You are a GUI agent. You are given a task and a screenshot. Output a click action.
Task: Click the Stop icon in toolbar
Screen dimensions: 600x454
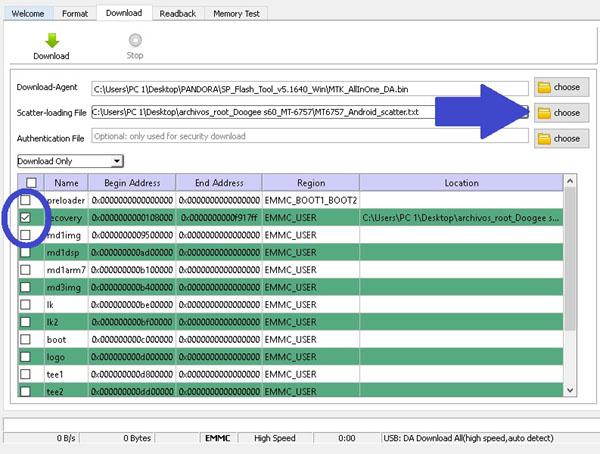135,40
